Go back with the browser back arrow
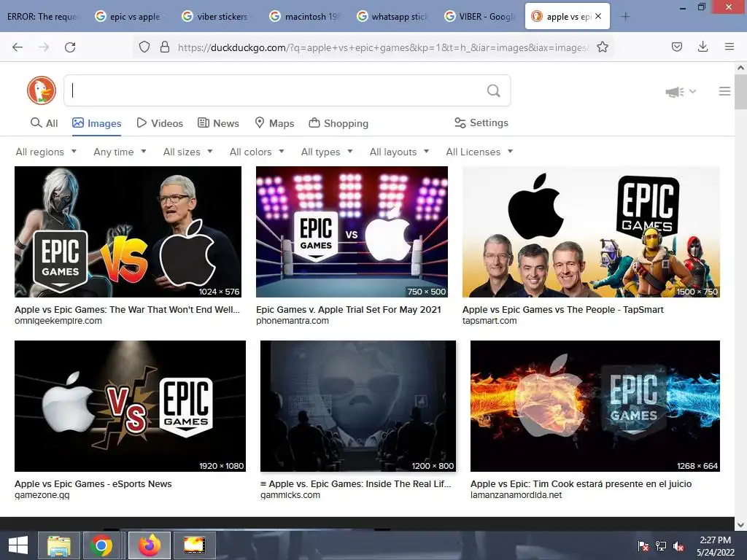The image size is (747, 560). (x=18, y=47)
